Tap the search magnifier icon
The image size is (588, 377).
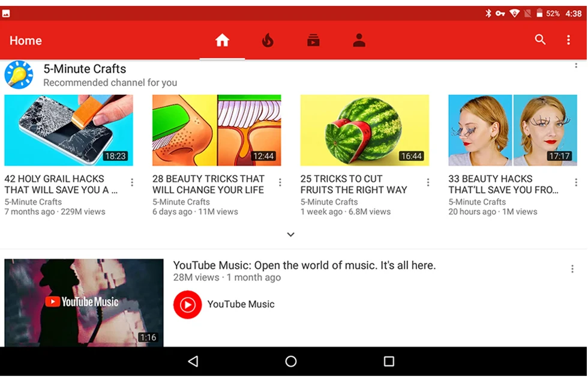point(540,40)
